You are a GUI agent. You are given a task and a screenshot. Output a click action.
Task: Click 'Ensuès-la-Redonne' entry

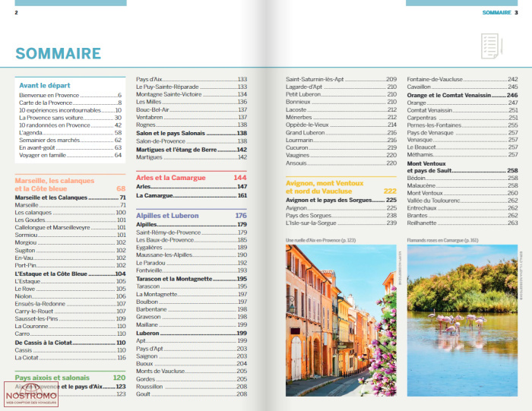[x=70, y=304]
